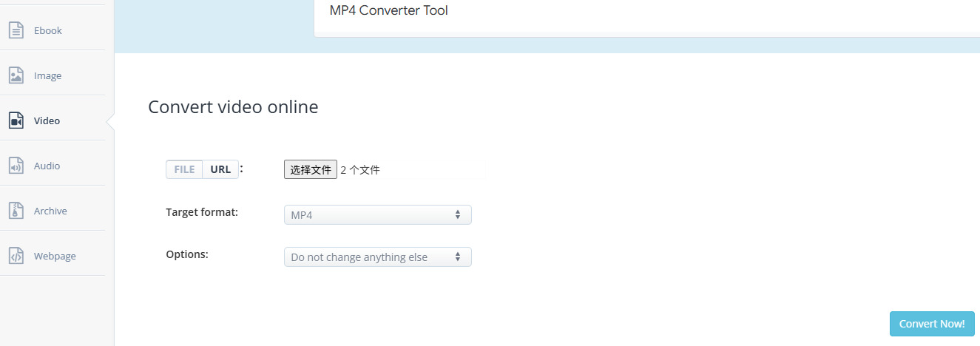Go to the Archive converter category
This screenshot has height=346, width=980.
tap(50, 211)
